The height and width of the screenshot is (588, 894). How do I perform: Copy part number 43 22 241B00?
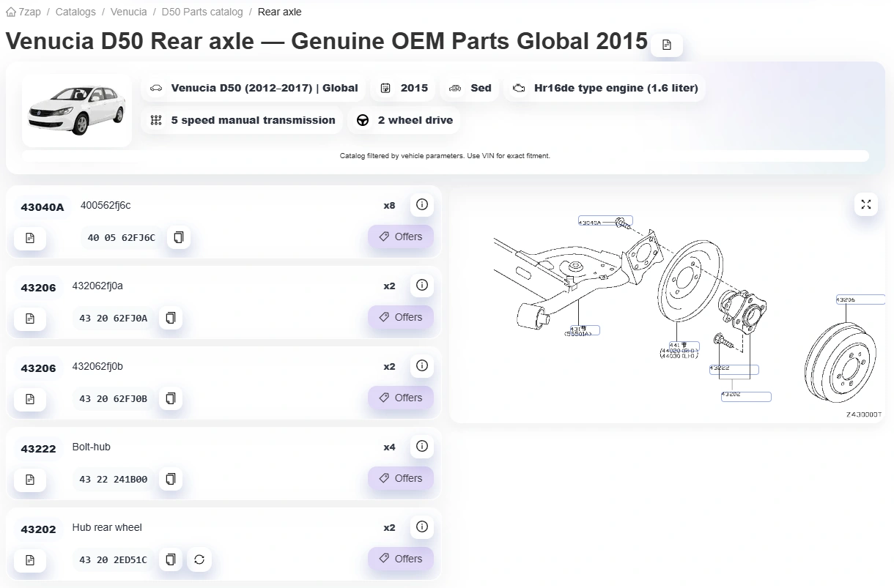(171, 479)
